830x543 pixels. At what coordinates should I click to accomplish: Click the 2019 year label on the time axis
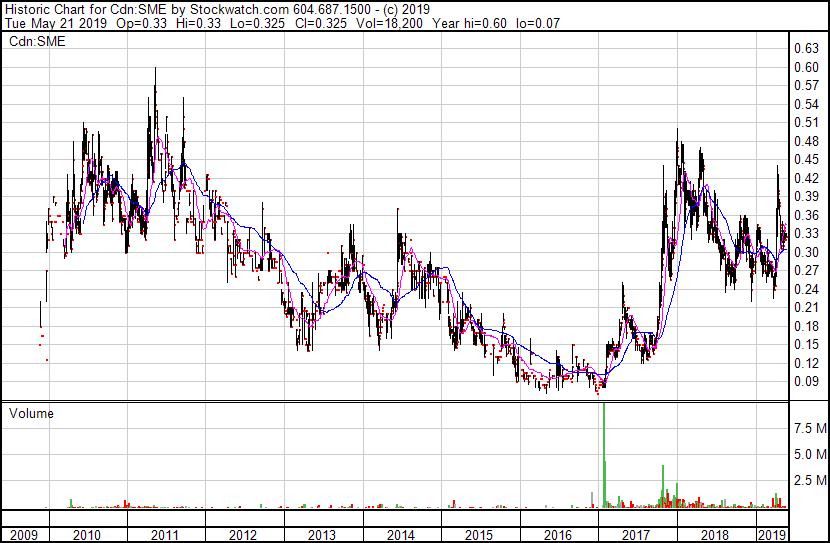coord(772,535)
